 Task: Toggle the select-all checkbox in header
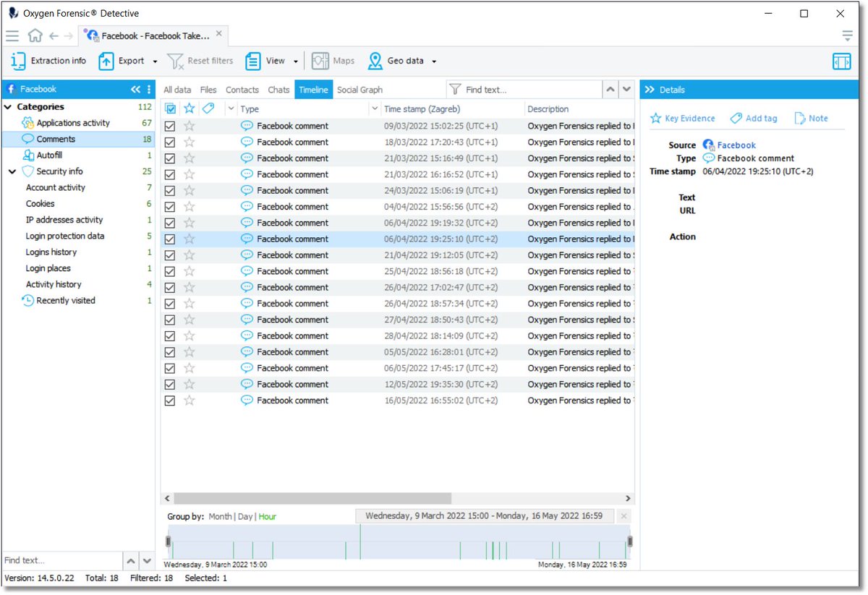(171, 109)
